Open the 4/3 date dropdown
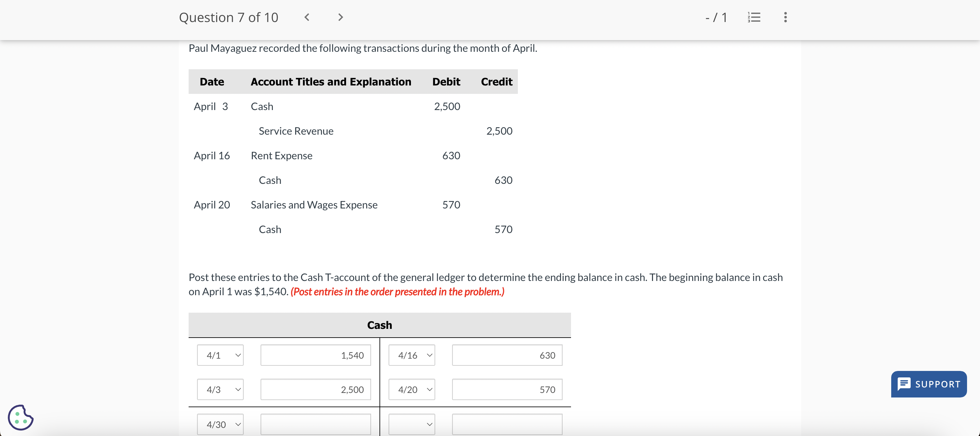 220,389
